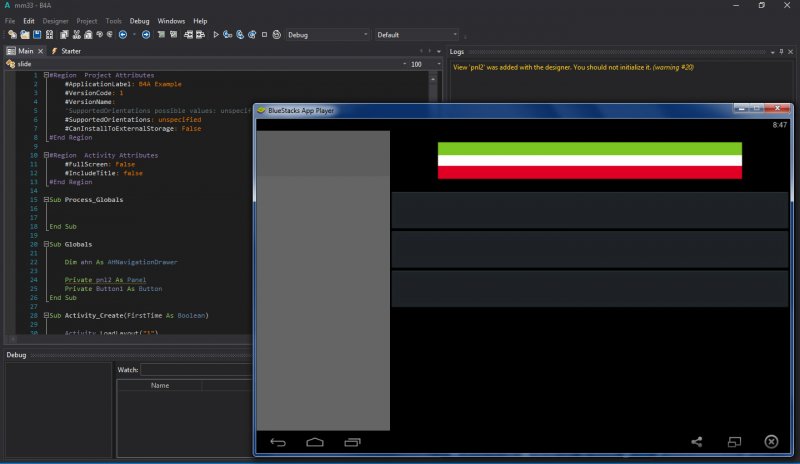Open the Designer menu
This screenshot has height=464, width=800.
(54, 20)
